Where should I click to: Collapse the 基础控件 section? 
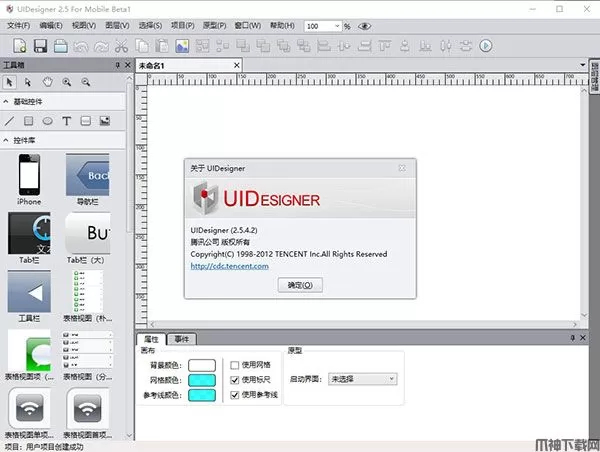[8, 102]
